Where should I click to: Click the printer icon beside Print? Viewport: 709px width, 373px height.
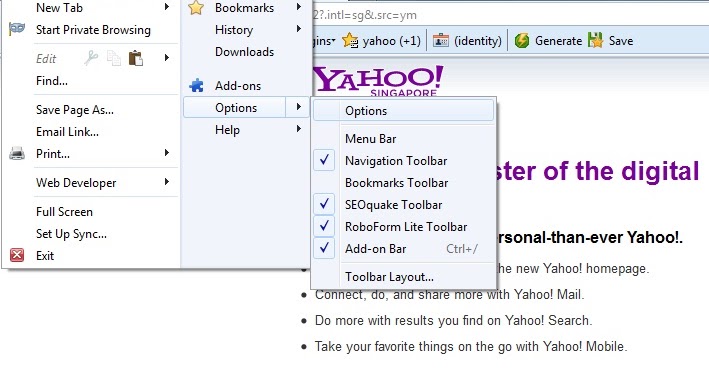[x=17, y=154]
